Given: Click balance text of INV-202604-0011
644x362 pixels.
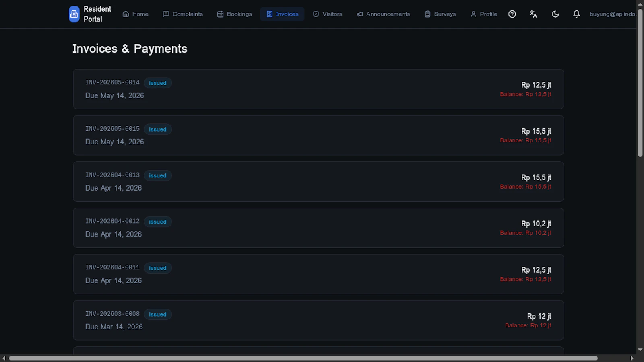Looking at the screenshot, I should pos(526,279).
